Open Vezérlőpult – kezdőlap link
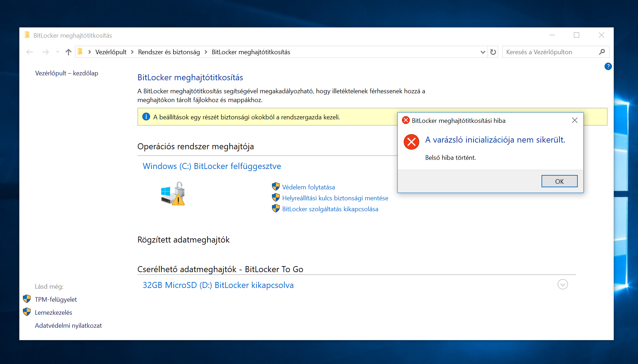The width and height of the screenshot is (638, 364). 67,73
